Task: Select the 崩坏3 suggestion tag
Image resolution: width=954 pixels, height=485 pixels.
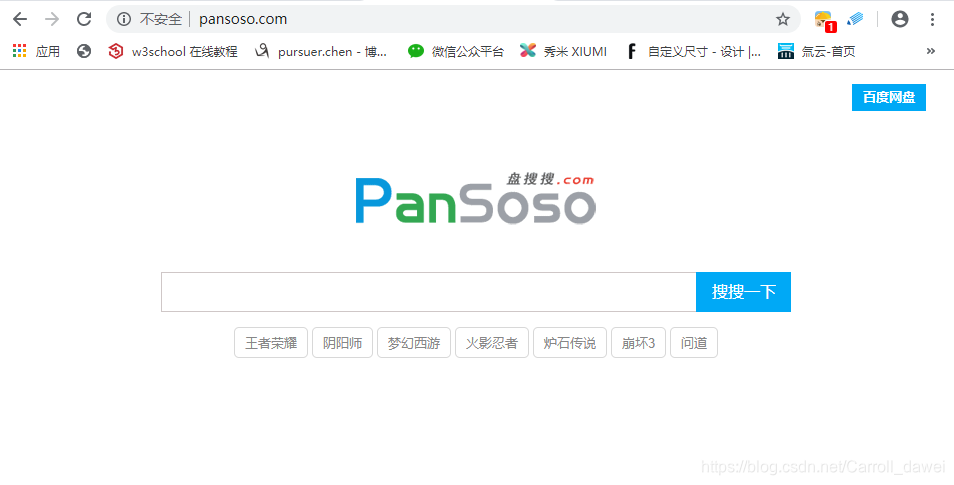Action: [x=638, y=343]
